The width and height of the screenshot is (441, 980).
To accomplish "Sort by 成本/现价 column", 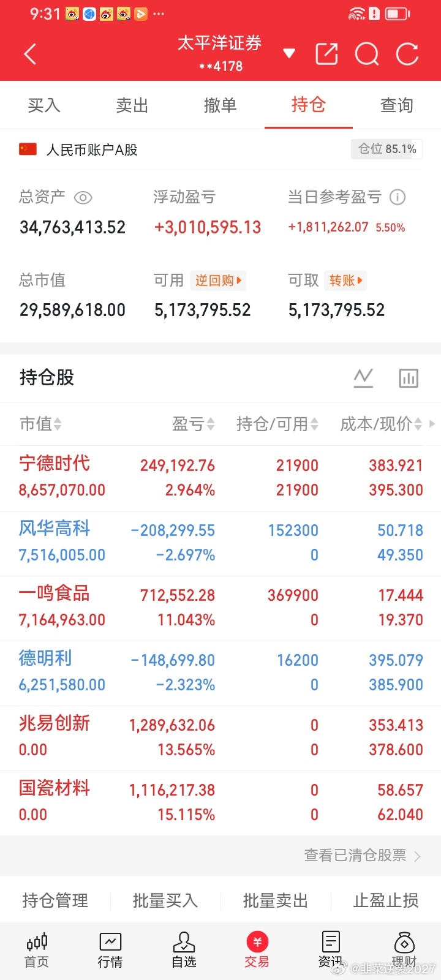I will pyautogui.click(x=381, y=424).
